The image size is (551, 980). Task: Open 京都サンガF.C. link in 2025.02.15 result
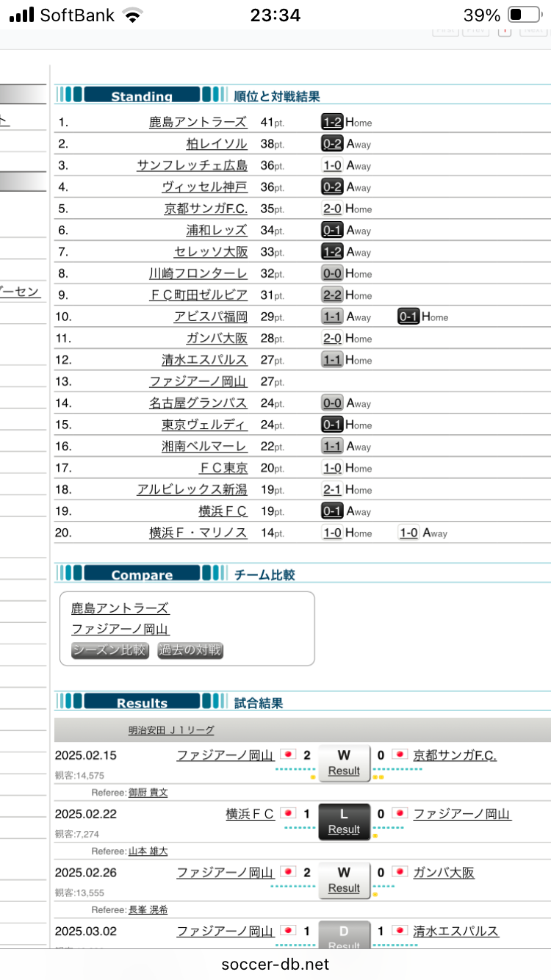455,755
